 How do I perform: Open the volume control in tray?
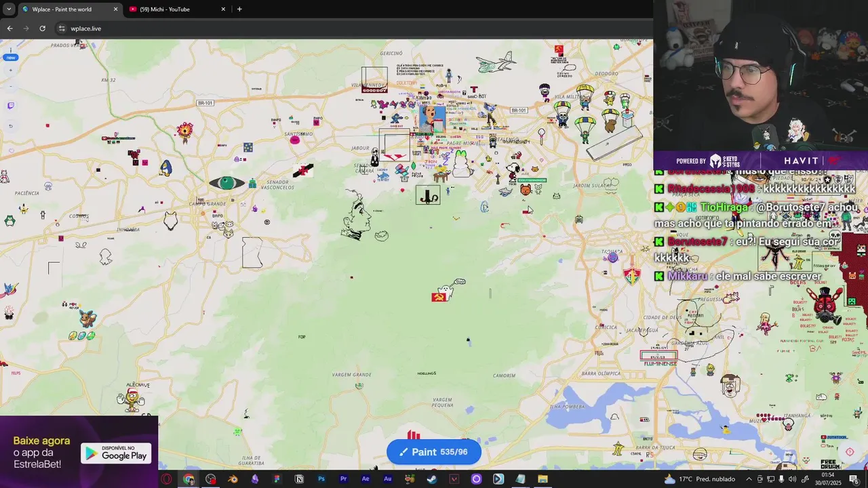point(792,479)
